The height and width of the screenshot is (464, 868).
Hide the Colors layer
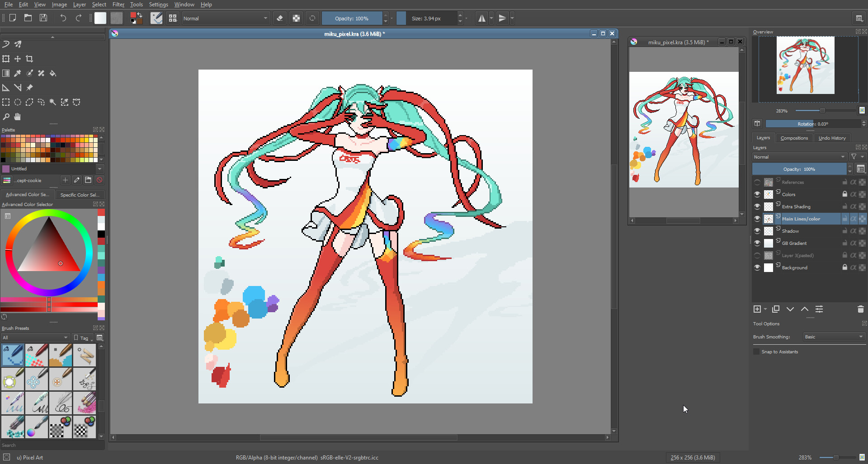757,194
